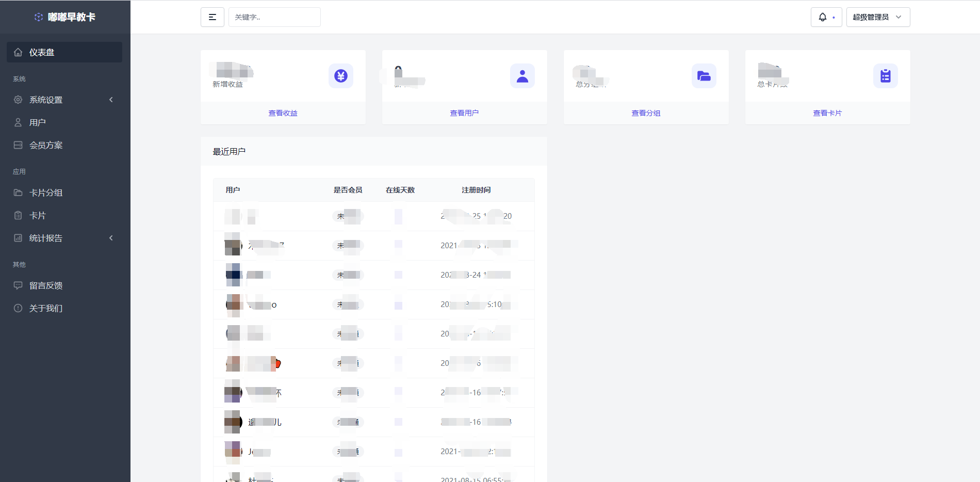Open the 超级管理员 account dropdown
Screen dimensions: 980x482
click(878, 17)
